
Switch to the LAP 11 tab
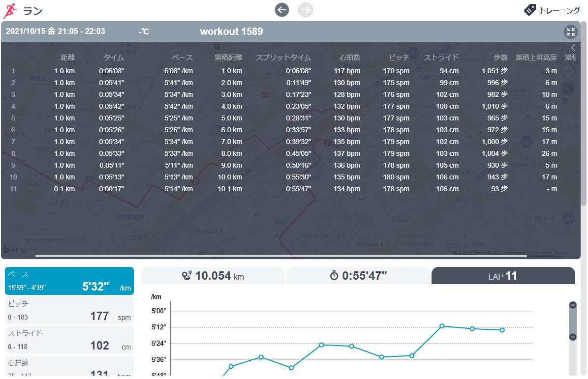503,276
